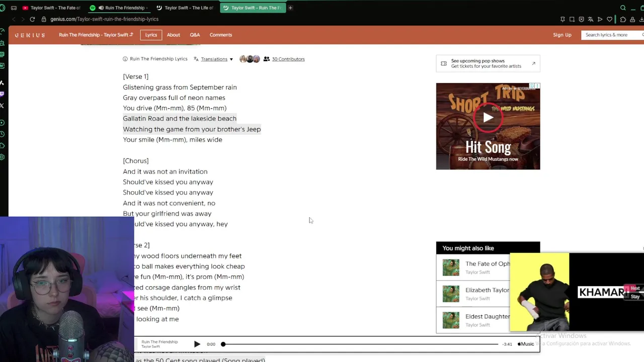The height and width of the screenshot is (362, 644).
Task: Open Elizabeth Taylor song recommendation
Action: click(473, 294)
